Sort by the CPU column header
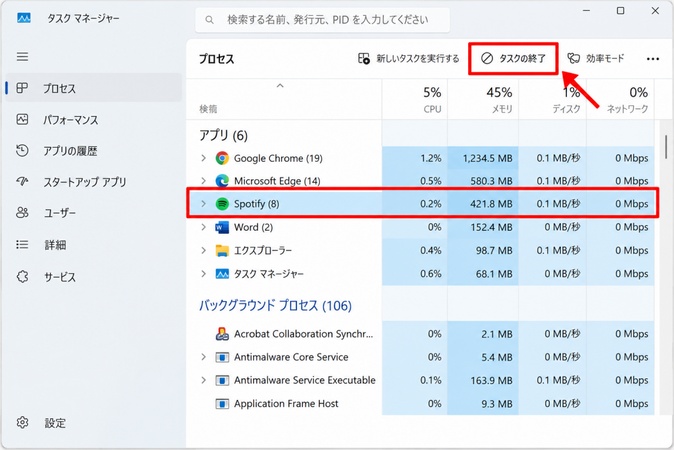 pyautogui.click(x=414, y=99)
